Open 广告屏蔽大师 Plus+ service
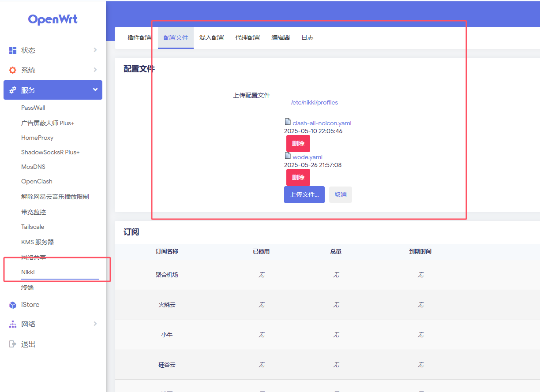Viewport: 540px width, 392px height. tap(48, 123)
